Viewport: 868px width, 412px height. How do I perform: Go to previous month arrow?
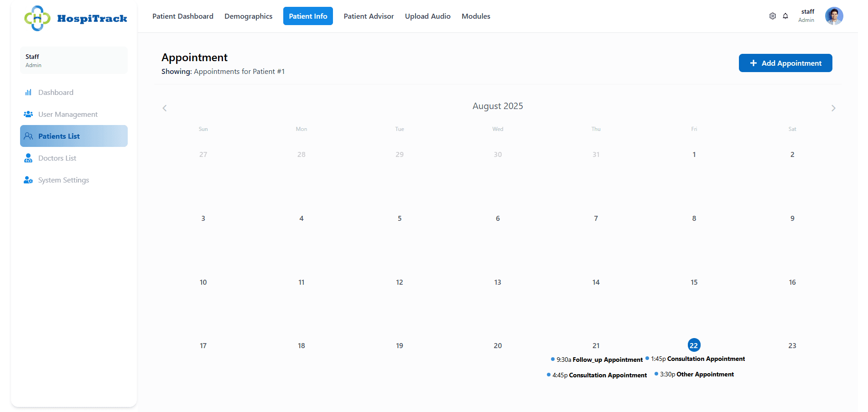pyautogui.click(x=165, y=108)
